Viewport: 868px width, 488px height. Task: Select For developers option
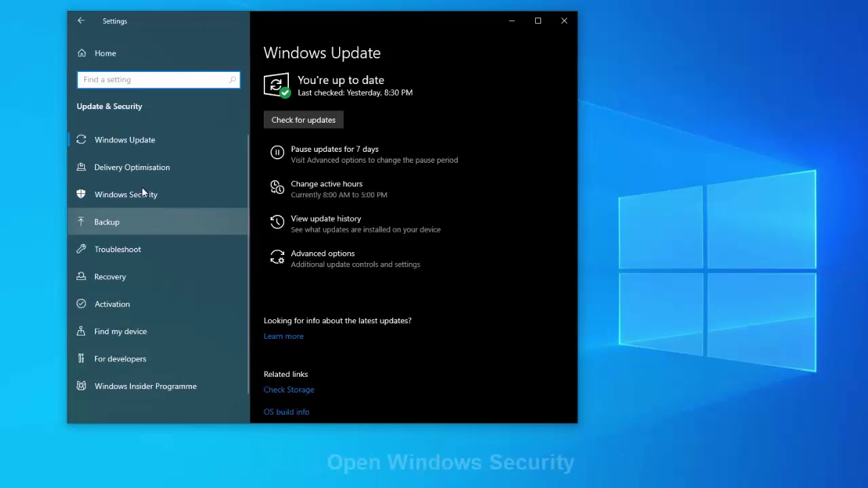pos(158,359)
